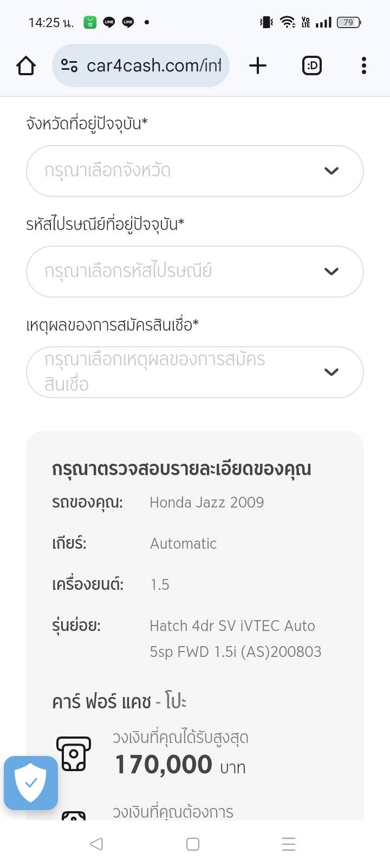Tap the car4cash.com address bar
This screenshot has width=390, height=868.
[x=153, y=66]
